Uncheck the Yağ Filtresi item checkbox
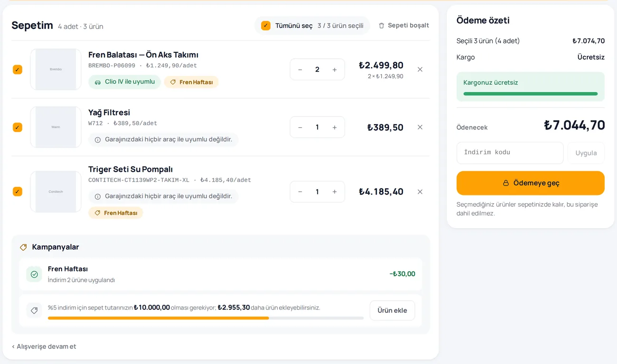Image resolution: width=617 pixels, height=364 pixels. point(18,127)
